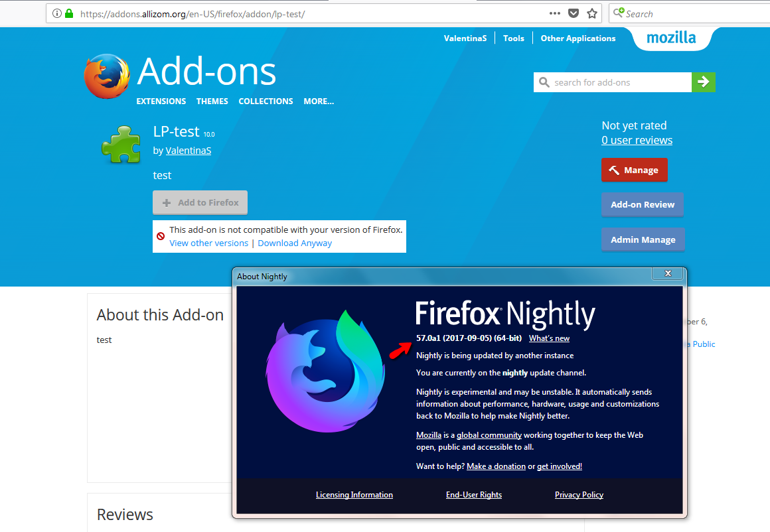This screenshot has width=770, height=532.
Task: Open Other Applications menu
Action: tap(577, 38)
